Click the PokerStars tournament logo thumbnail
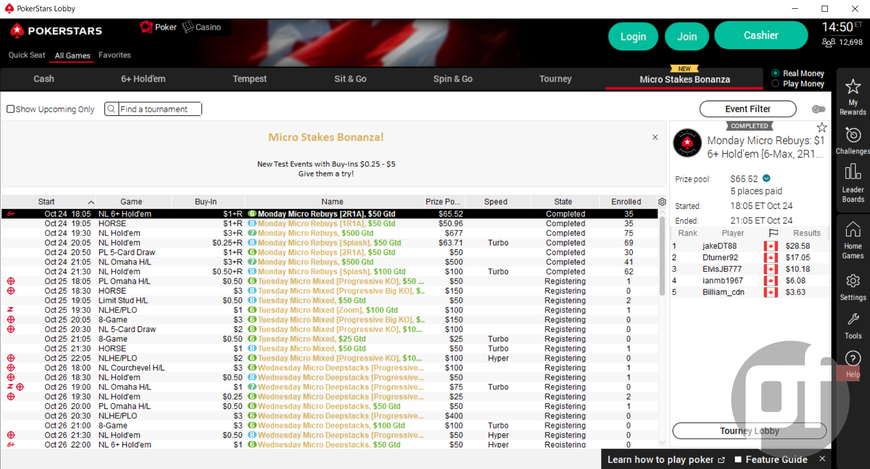 [687, 143]
